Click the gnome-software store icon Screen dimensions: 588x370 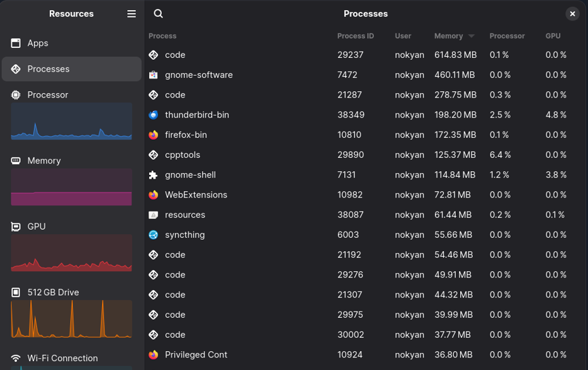pos(152,74)
